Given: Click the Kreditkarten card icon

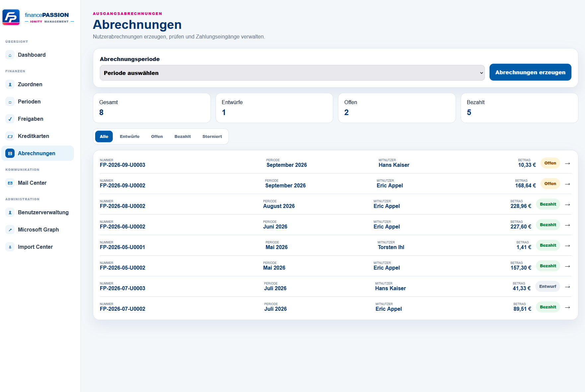Looking at the screenshot, I should (10, 136).
